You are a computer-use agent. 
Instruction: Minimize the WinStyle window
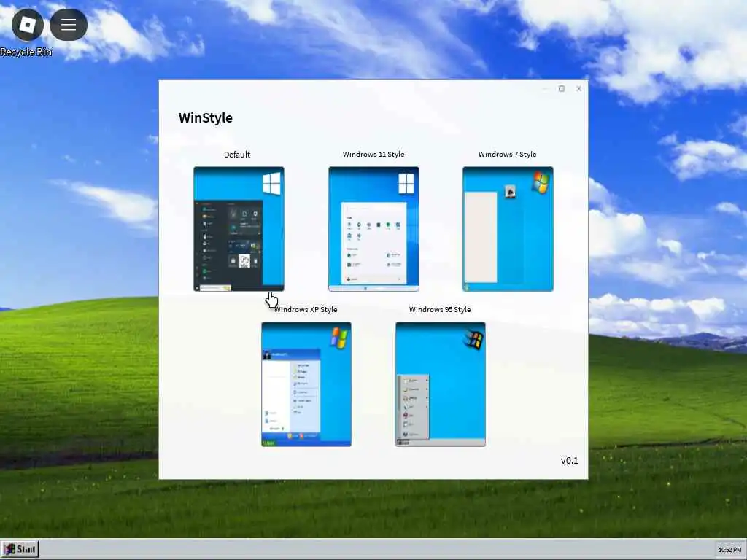(545, 88)
